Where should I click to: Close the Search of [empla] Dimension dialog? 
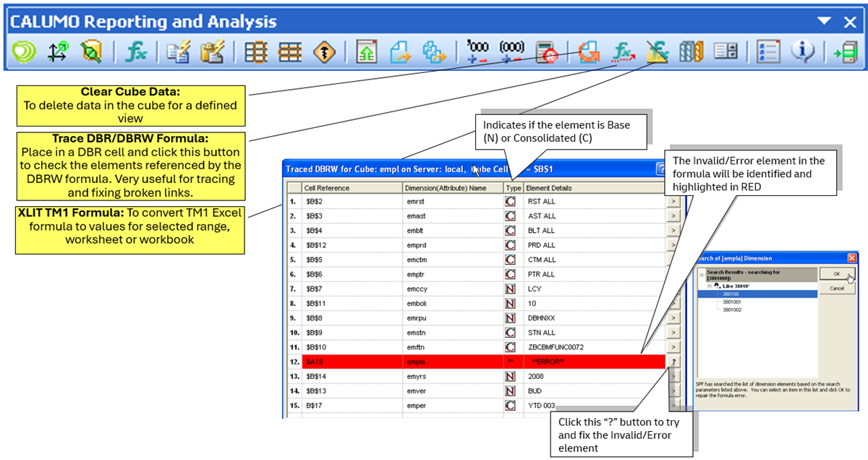click(x=851, y=257)
